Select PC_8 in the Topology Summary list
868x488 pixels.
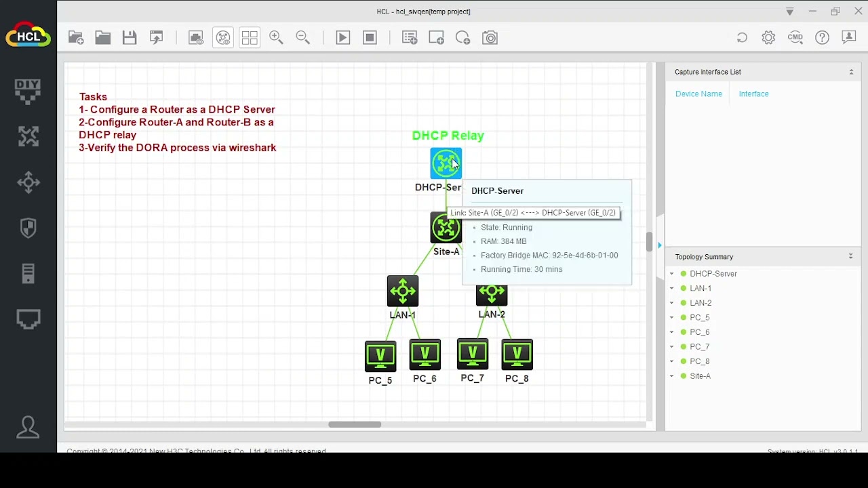(x=699, y=361)
